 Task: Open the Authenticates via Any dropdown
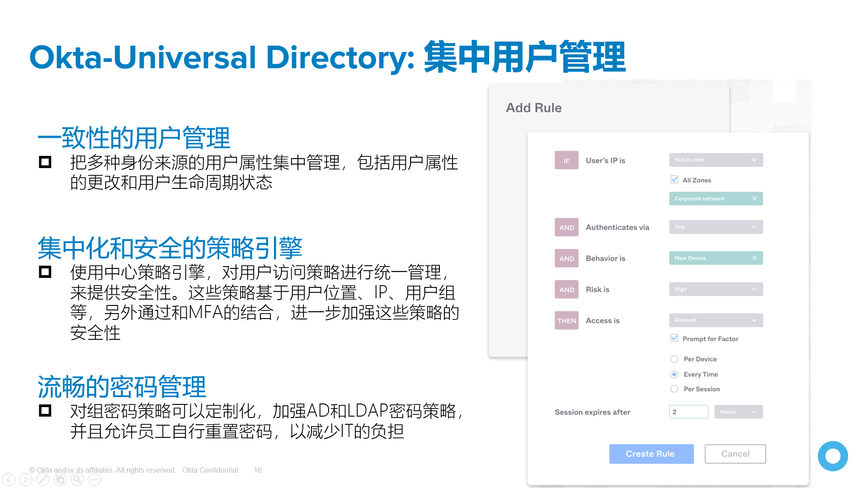coord(716,227)
